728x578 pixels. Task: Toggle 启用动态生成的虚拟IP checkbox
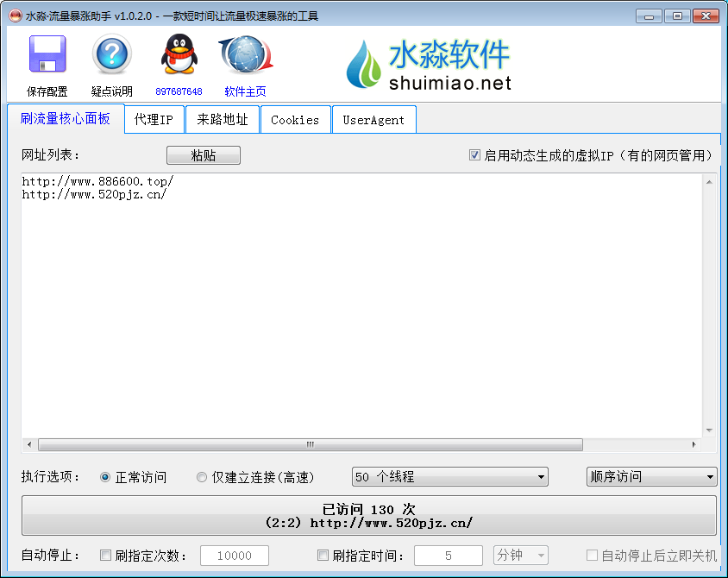coord(474,155)
